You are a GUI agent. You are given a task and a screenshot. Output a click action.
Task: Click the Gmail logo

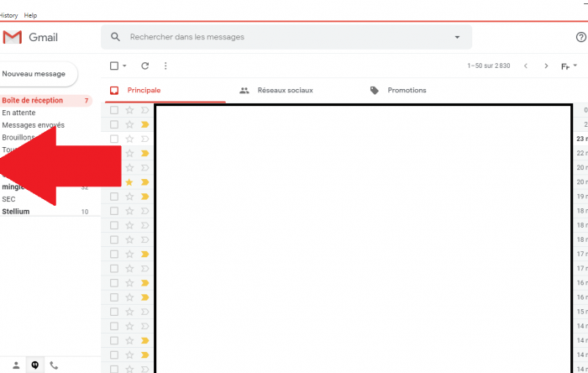[x=30, y=37]
